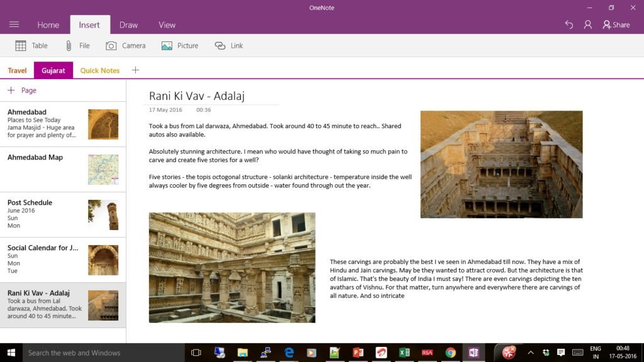
Task: Open the ENG language indicator
Action: point(596,353)
